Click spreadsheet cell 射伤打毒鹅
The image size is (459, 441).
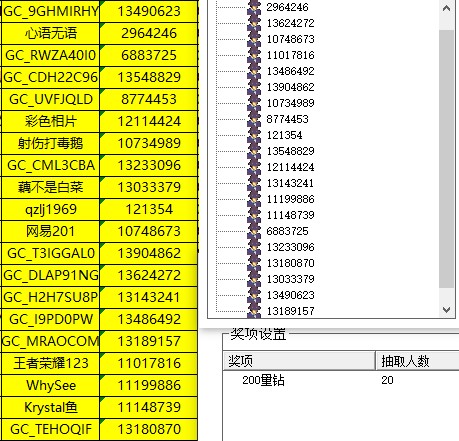[50, 143]
